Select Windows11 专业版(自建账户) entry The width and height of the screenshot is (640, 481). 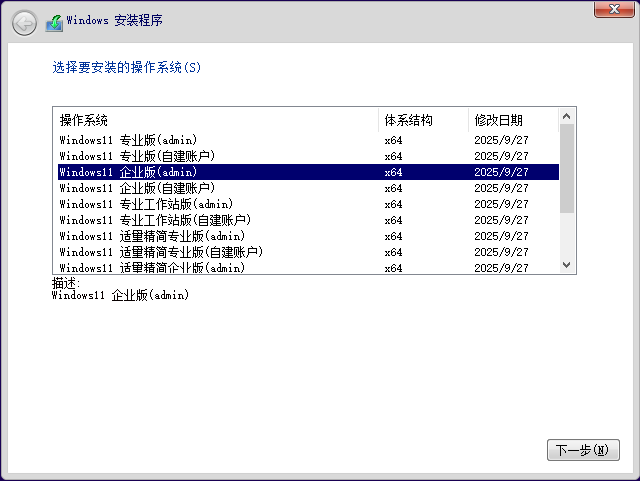[137, 156]
